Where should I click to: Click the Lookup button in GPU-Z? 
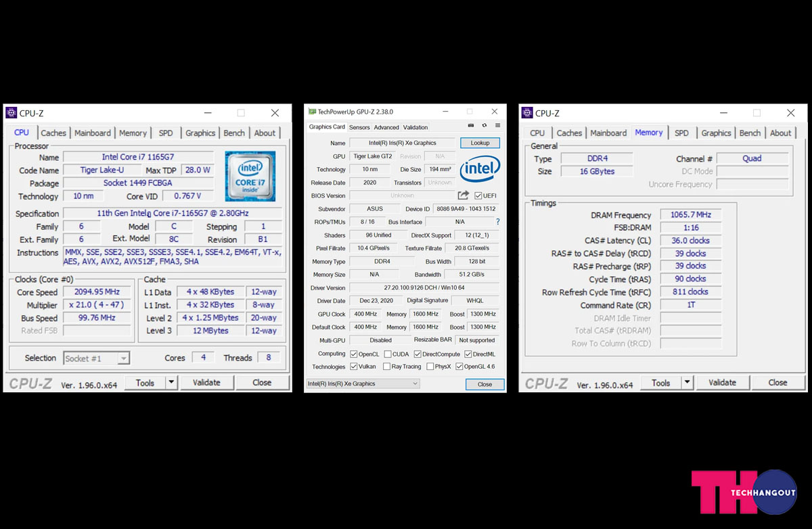480,143
